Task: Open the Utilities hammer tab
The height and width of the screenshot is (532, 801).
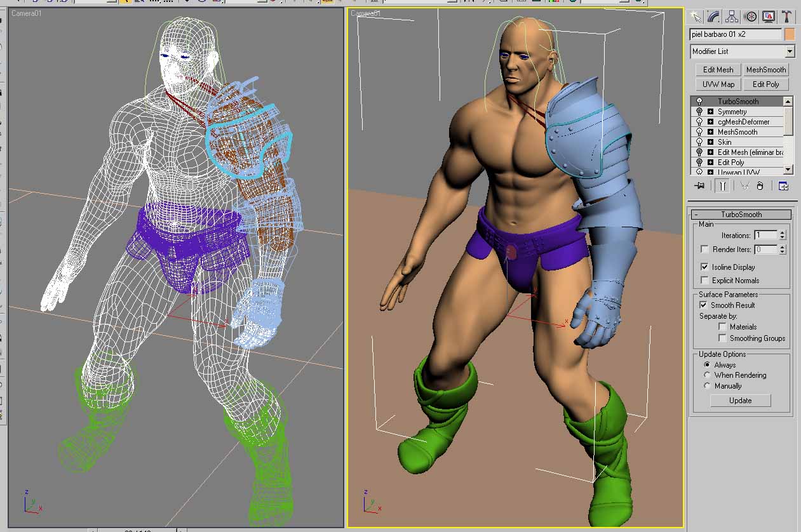Action: (787, 16)
